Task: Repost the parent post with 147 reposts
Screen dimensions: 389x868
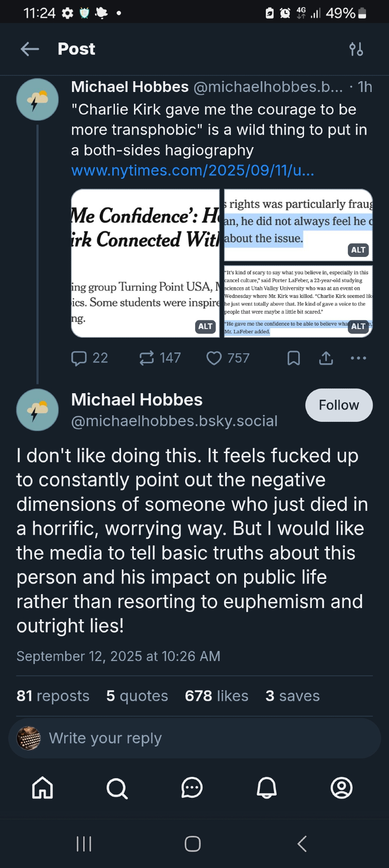Action: (x=147, y=358)
